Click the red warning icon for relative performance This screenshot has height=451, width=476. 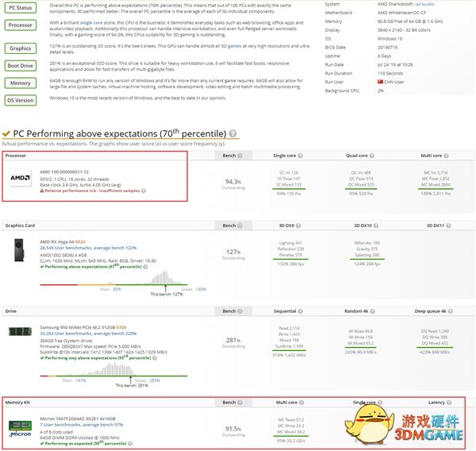[x=42, y=191]
